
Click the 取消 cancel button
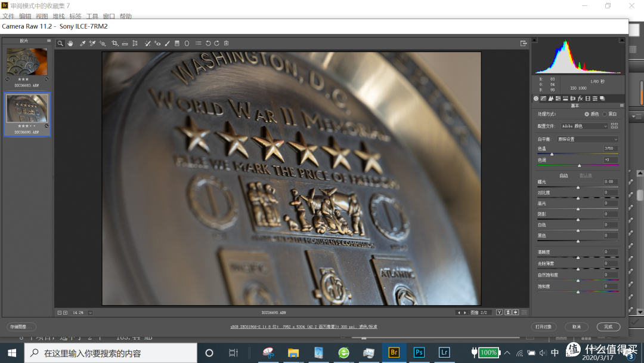(576, 327)
